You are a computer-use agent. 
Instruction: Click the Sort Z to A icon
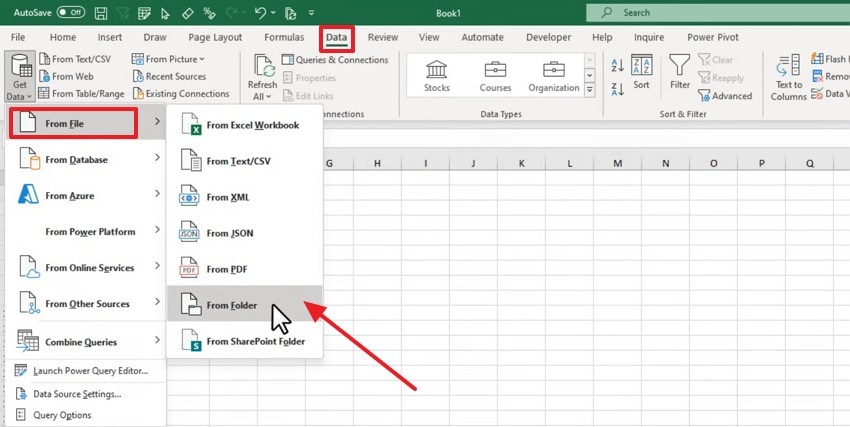tap(617, 89)
